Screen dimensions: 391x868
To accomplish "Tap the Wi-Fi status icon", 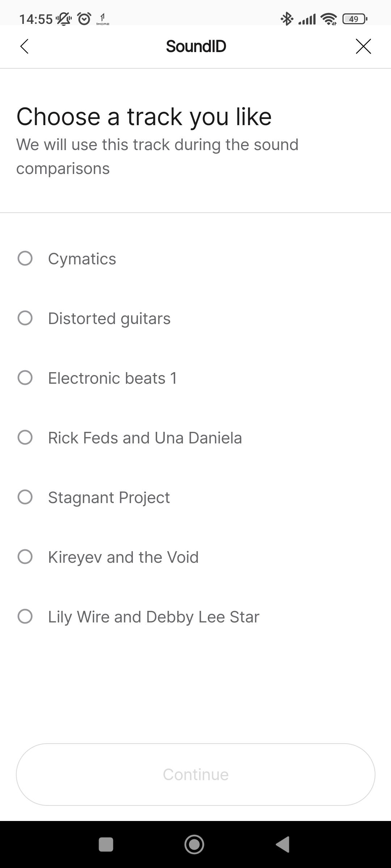I will tap(329, 19).
